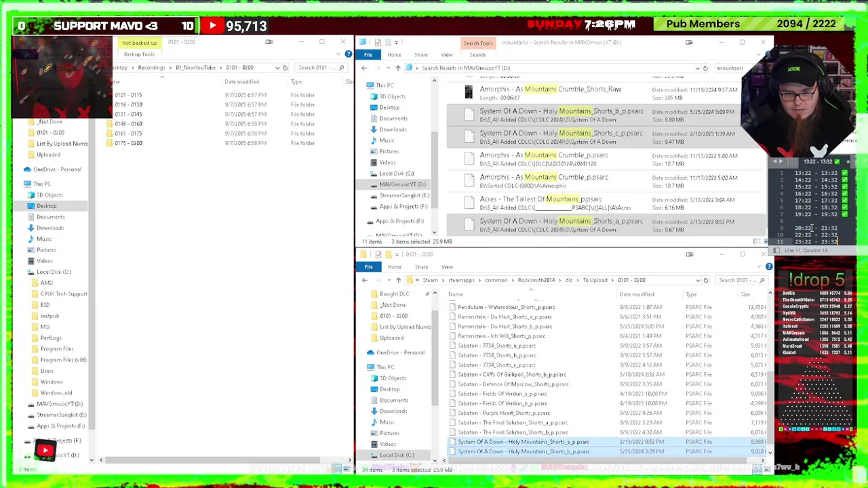Viewport: 868px width, 488px height.
Task: Open MAVOmusicYT (D:) drive in left window pane
Action: (60, 404)
